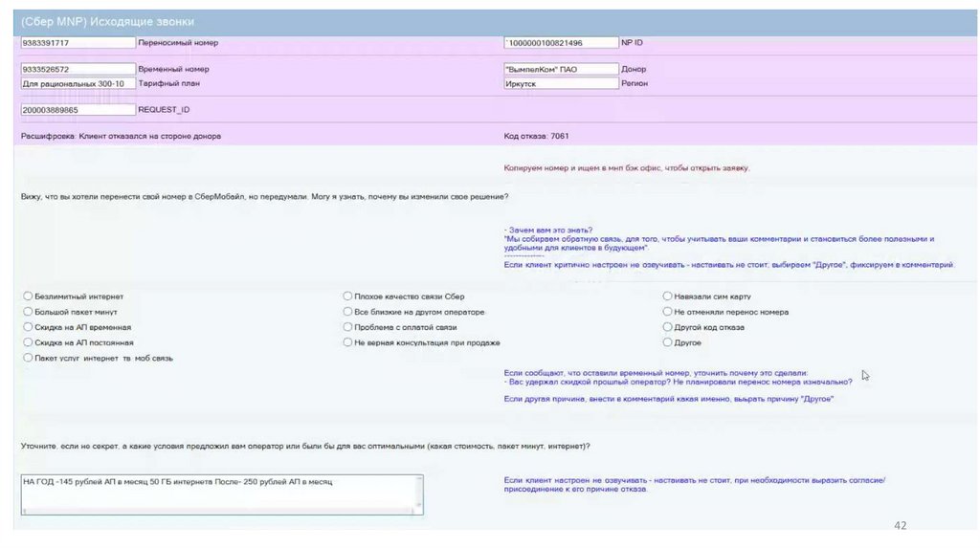Click the 'Регион' field showing Иркутск
Viewport: 980px width, 549px height.
(561, 83)
